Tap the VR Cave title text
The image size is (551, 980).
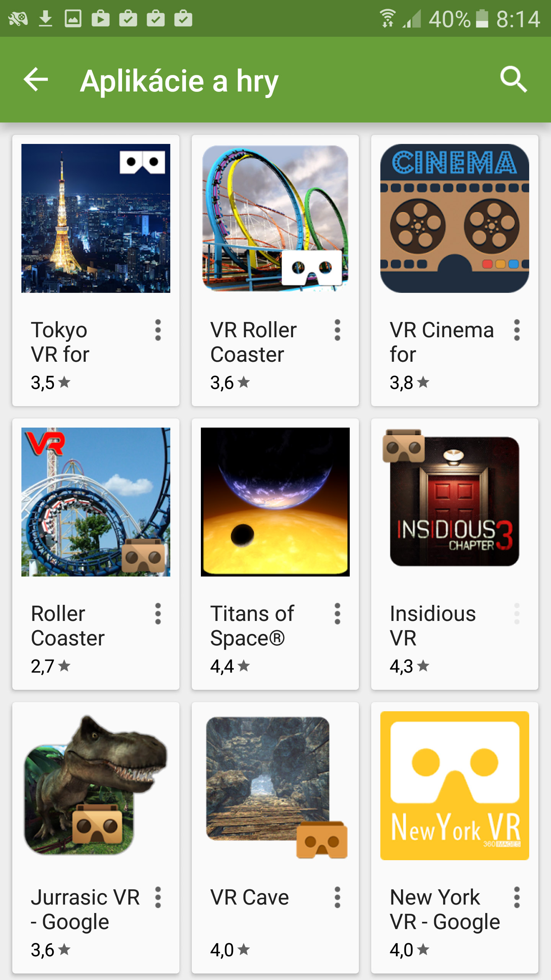pyautogui.click(x=249, y=897)
